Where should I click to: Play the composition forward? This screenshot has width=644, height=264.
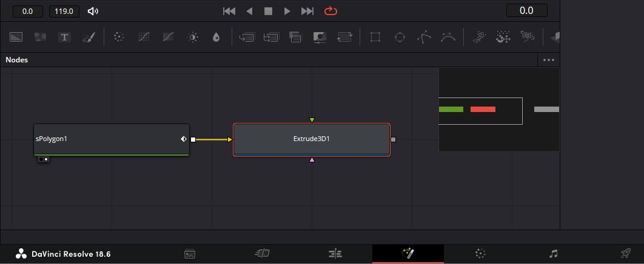point(287,11)
